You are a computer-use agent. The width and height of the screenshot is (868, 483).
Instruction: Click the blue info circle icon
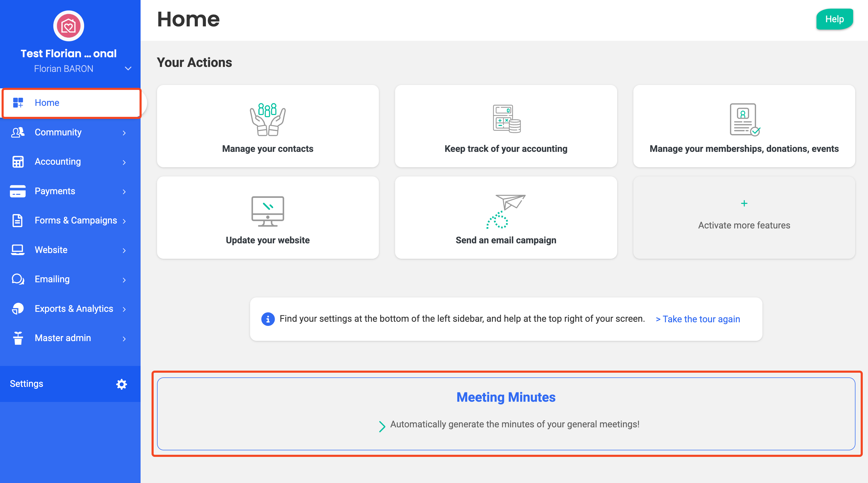coord(268,319)
